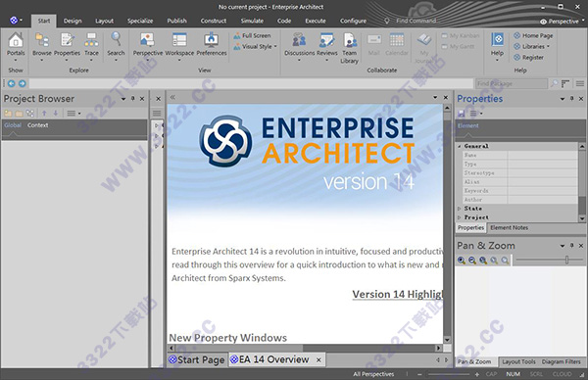Open the application logo menu dropdown
Screen dimensions: 588x380
pos(16,21)
